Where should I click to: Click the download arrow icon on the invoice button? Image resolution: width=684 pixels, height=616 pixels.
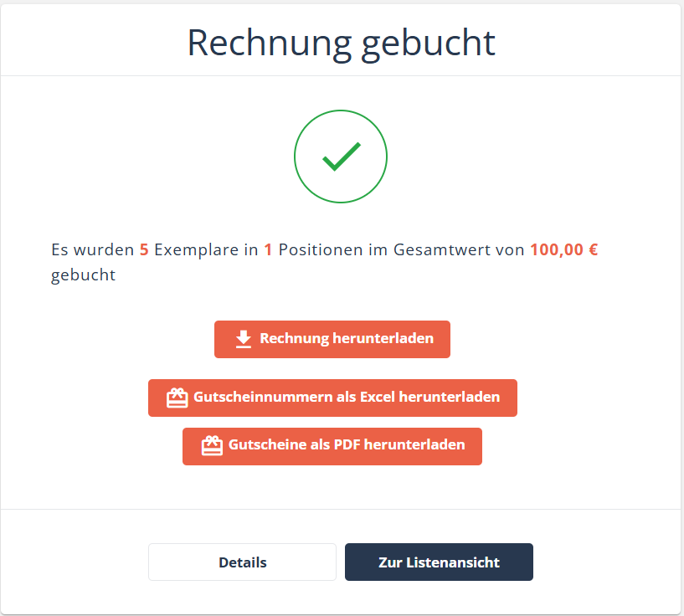pos(243,339)
